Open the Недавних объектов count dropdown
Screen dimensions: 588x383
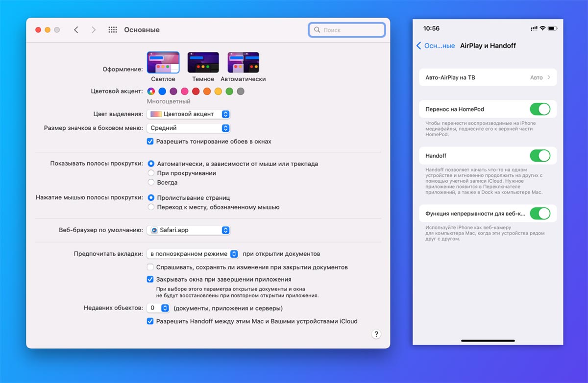click(158, 308)
